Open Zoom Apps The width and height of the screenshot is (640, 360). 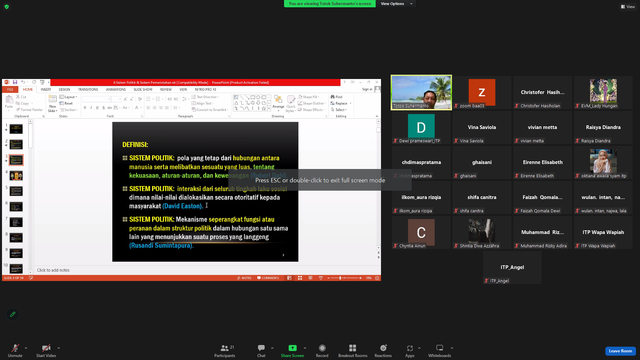410,350
